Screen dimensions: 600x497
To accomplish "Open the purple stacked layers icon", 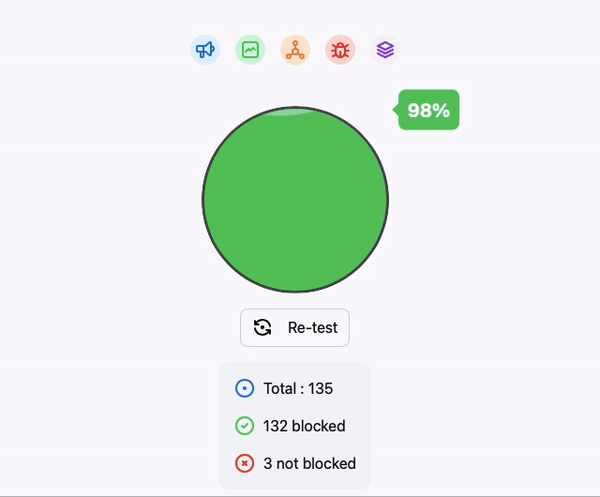I will pyautogui.click(x=385, y=50).
